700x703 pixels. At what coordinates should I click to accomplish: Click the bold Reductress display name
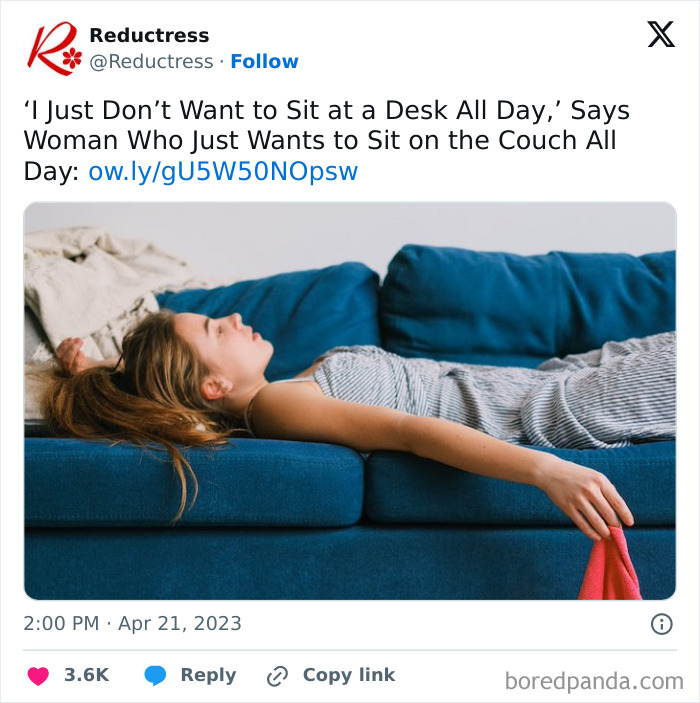[149, 35]
